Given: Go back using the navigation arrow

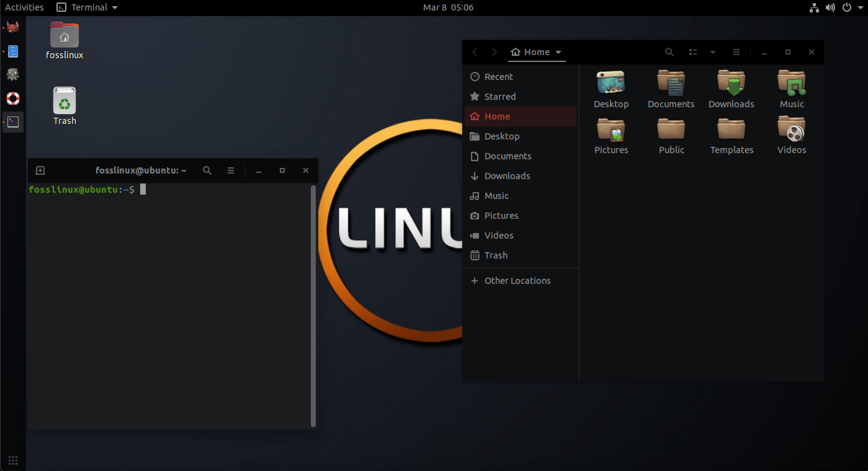Looking at the screenshot, I should coord(474,52).
